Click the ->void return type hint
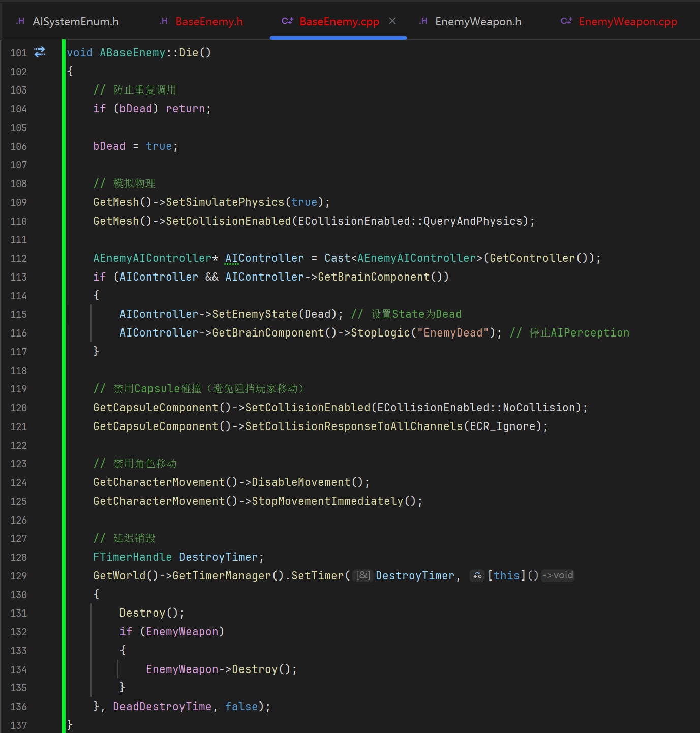 coord(558,575)
